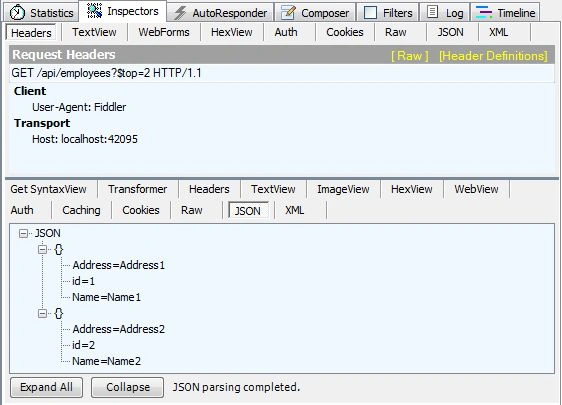Select the Address=Address2 JSON node

click(x=119, y=329)
